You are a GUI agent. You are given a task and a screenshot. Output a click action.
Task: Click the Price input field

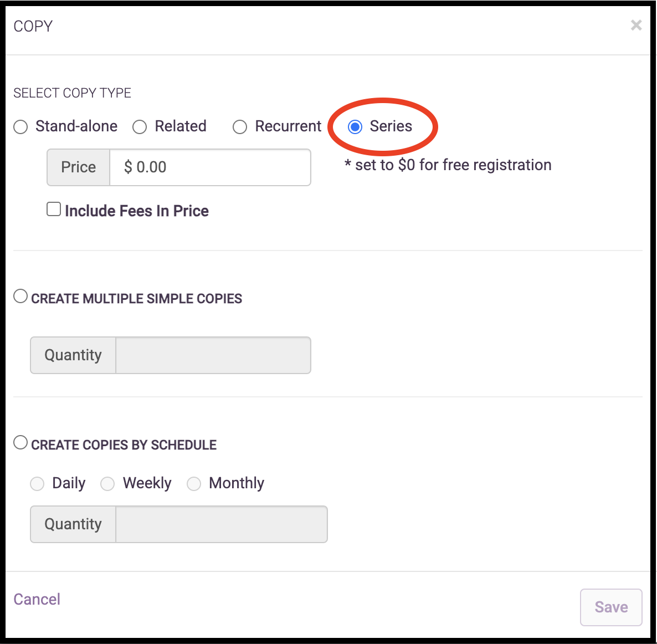pos(210,167)
